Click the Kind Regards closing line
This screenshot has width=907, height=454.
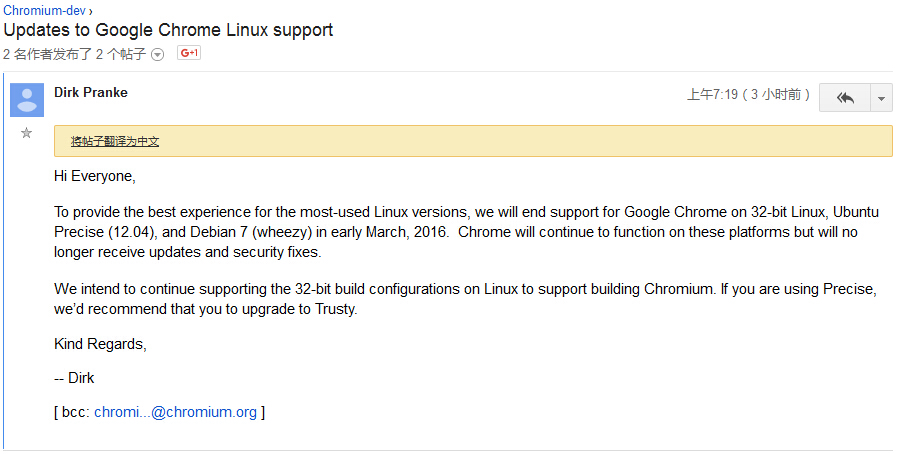click(x=101, y=344)
